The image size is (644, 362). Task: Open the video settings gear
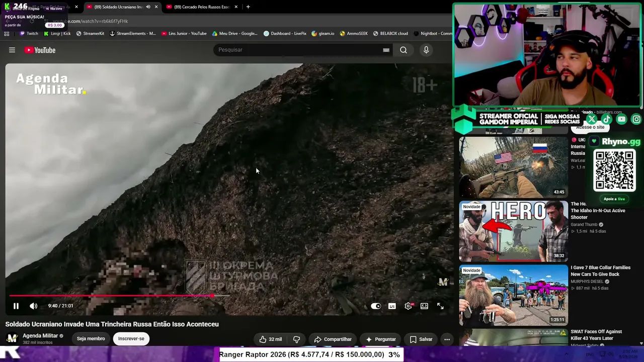[408, 306]
